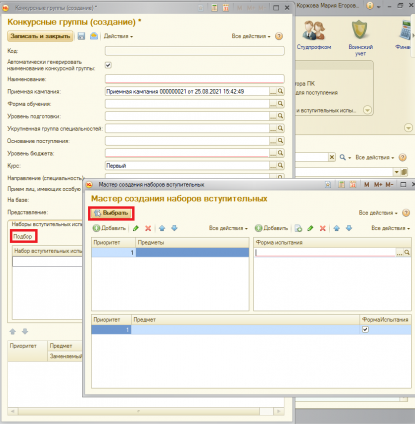Move row down in Форма испытания toolbar
415x424 pixels.
point(349,228)
